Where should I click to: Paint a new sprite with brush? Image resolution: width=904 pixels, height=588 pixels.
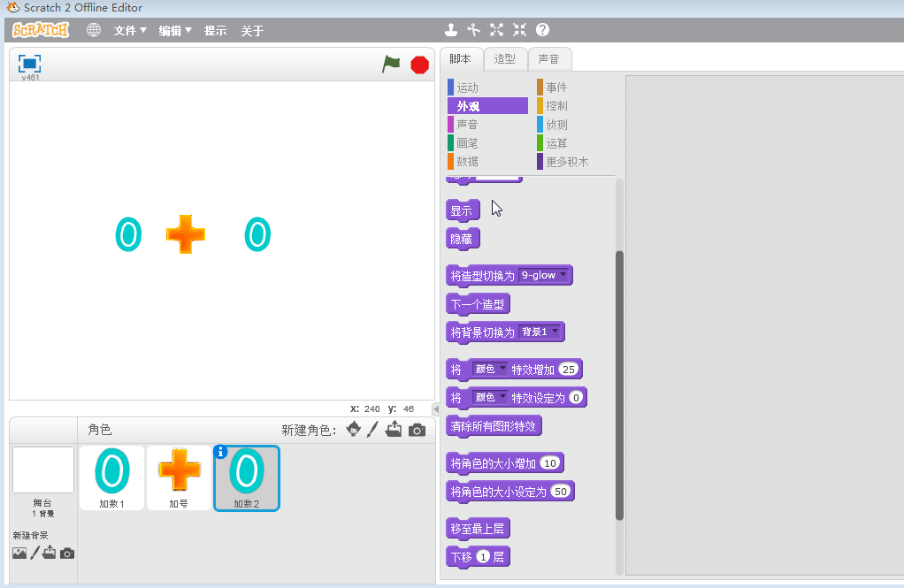point(373,430)
